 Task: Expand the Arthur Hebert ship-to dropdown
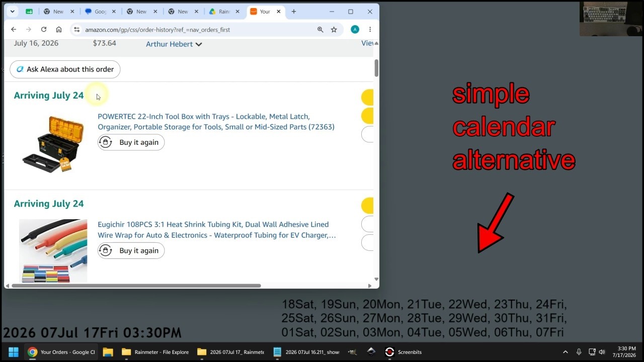(174, 44)
